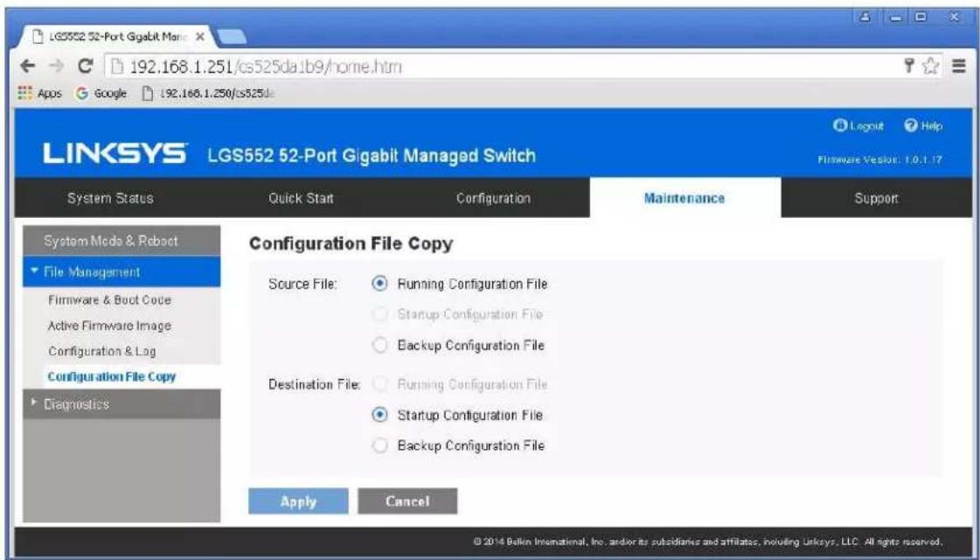Screen dimensions: 980x560
Task: Click the browser address bar
Action: coord(500,66)
